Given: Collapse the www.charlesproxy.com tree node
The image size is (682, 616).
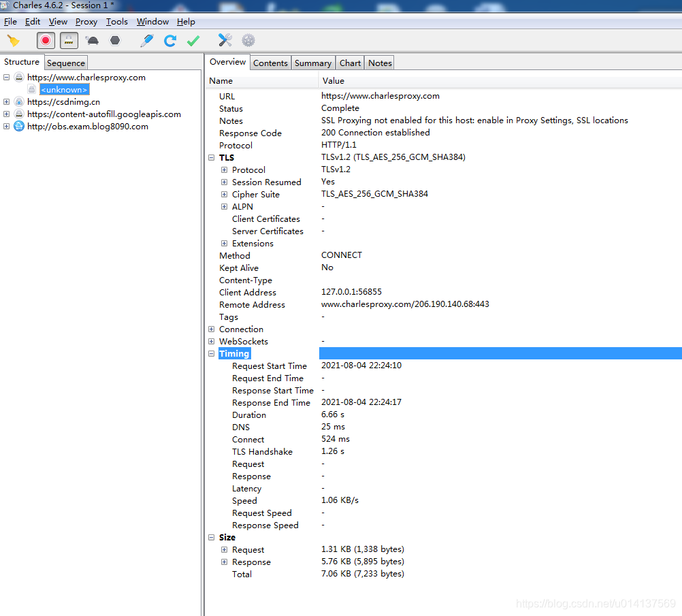Looking at the screenshot, I should [7, 77].
